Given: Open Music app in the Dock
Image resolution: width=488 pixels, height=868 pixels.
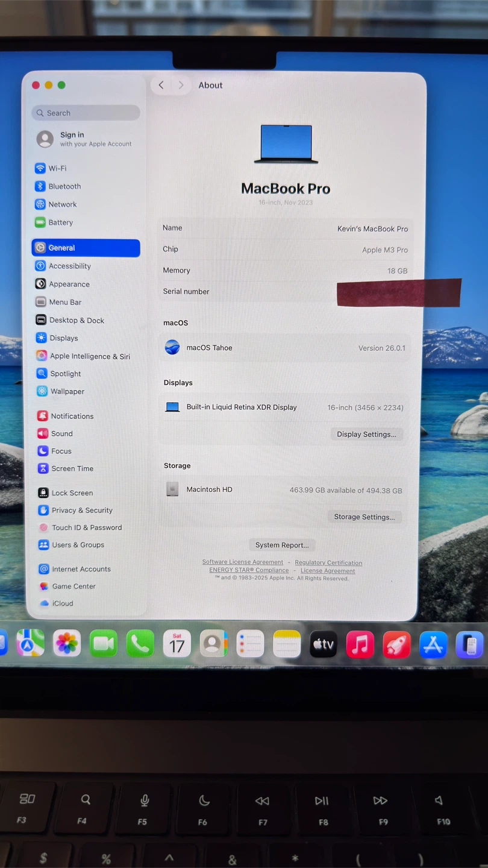Looking at the screenshot, I should pos(360,645).
